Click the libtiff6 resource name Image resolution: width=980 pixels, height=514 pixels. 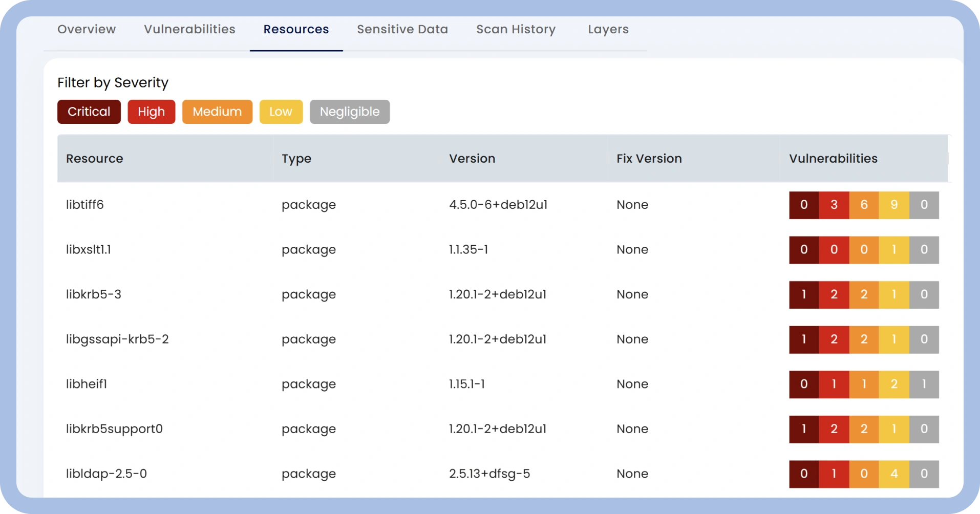click(85, 205)
